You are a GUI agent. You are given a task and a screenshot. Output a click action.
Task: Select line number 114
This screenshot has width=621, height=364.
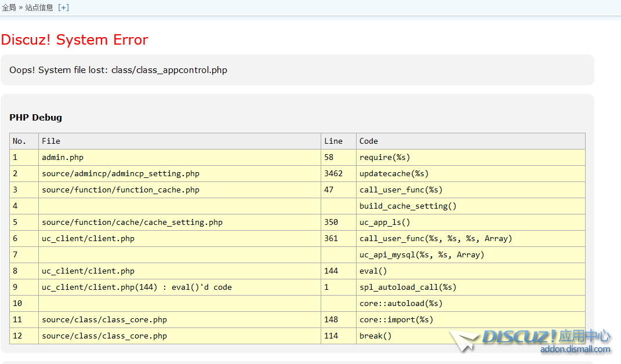click(339, 336)
